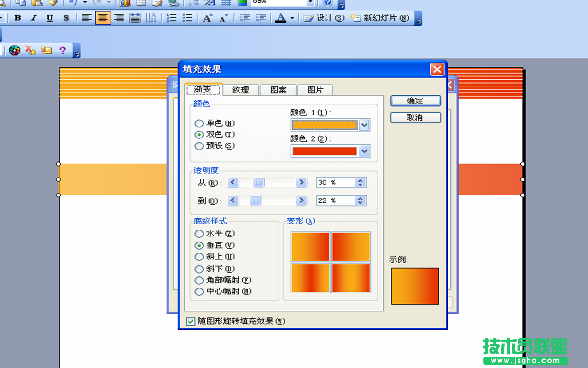Image resolution: width=588 pixels, height=368 pixels.
Task: Toggle bold formatting in the toolbar
Action: 17,18
